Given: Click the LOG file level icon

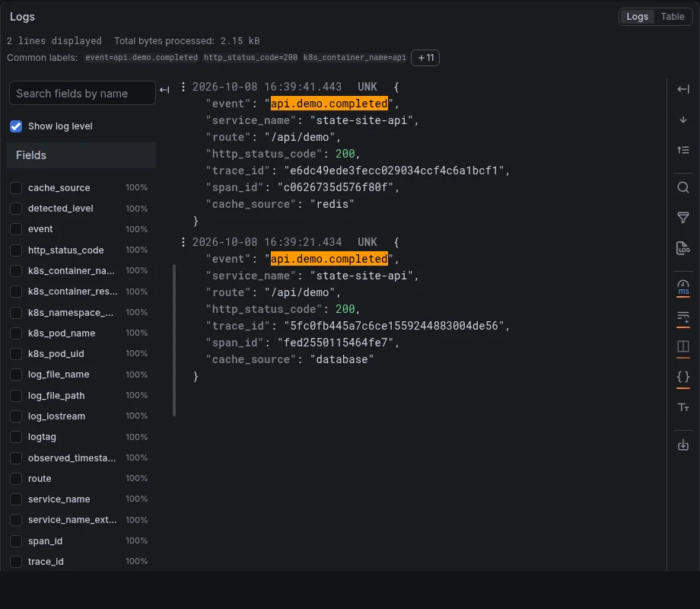Looking at the screenshot, I should [683, 248].
